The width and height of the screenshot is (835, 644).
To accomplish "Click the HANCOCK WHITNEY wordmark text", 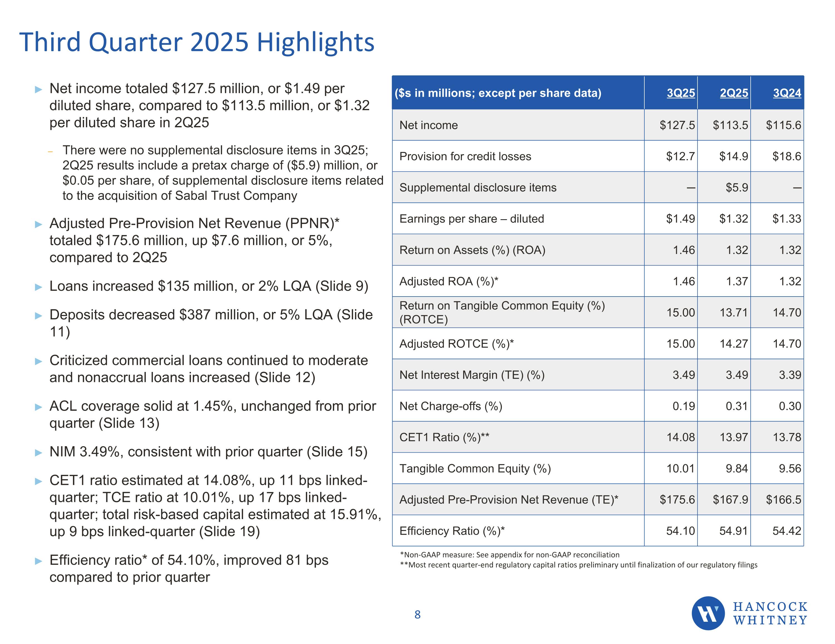I will (770, 613).
